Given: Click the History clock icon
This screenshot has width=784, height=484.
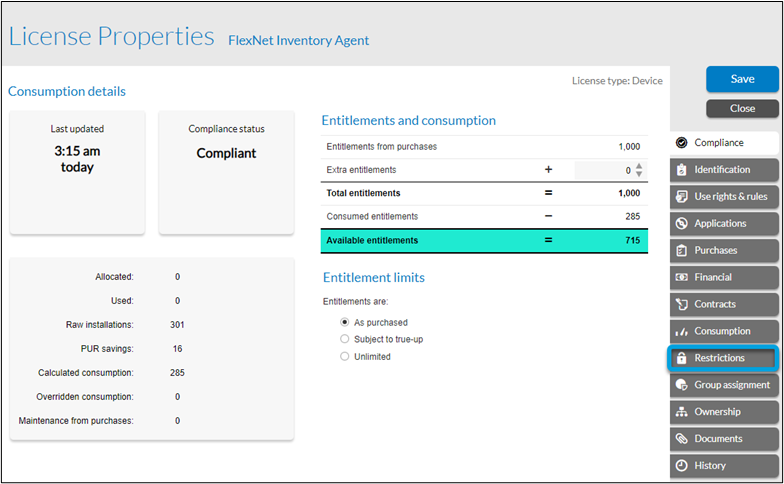Looking at the screenshot, I should point(682,465).
